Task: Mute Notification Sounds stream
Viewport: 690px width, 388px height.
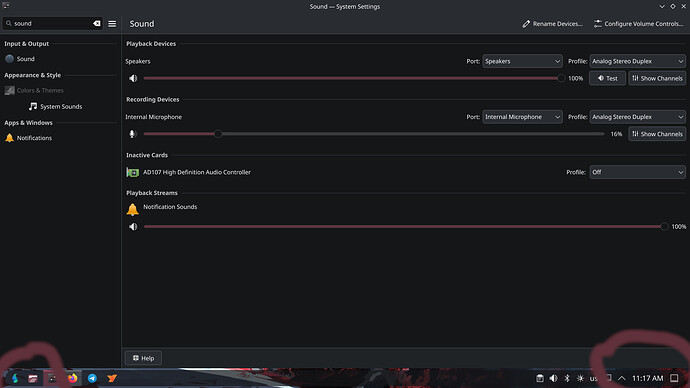Action: tap(133, 227)
